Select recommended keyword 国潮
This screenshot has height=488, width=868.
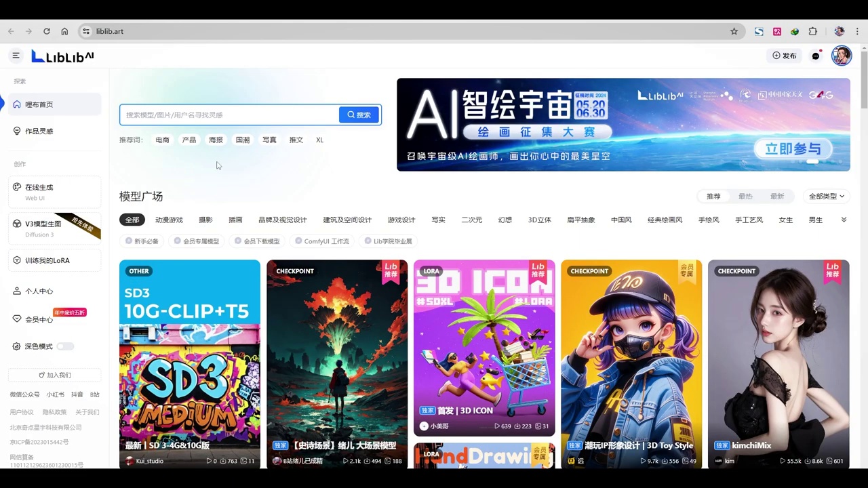243,140
